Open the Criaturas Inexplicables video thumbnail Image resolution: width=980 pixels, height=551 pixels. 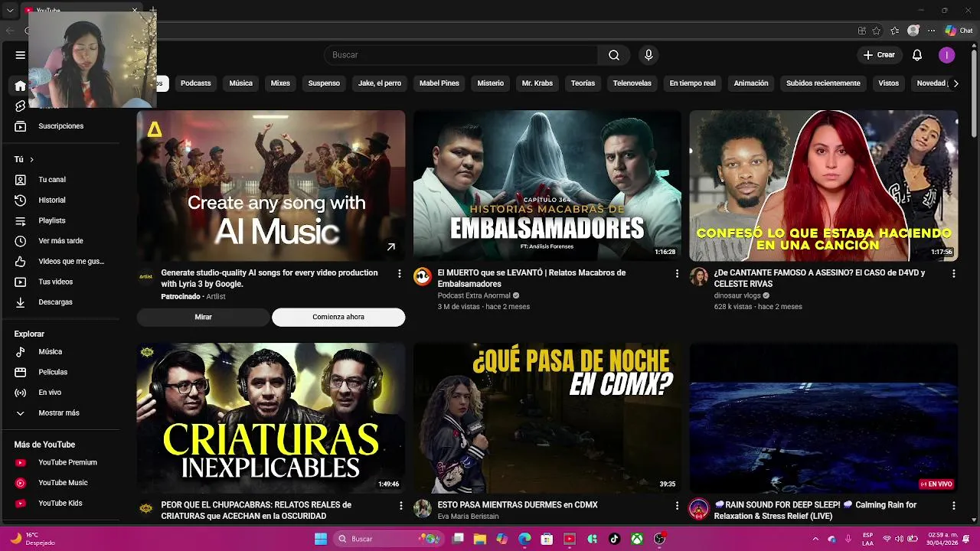click(x=271, y=418)
